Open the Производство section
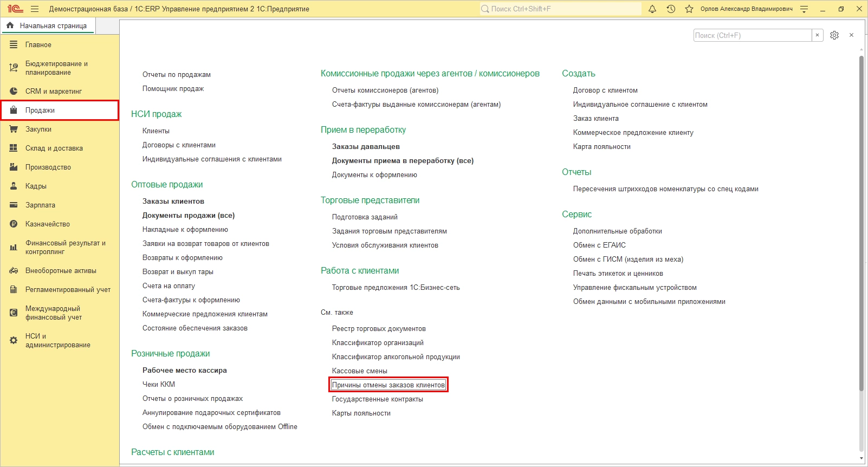Screen dimensions: 868x467 tap(60, 167)
